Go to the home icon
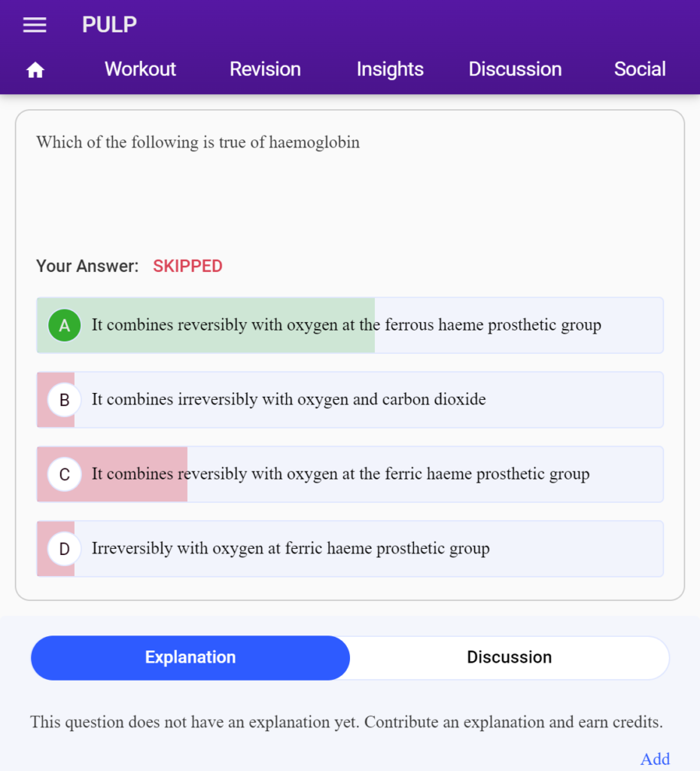The image size is (700, 771). coord(35,70)
